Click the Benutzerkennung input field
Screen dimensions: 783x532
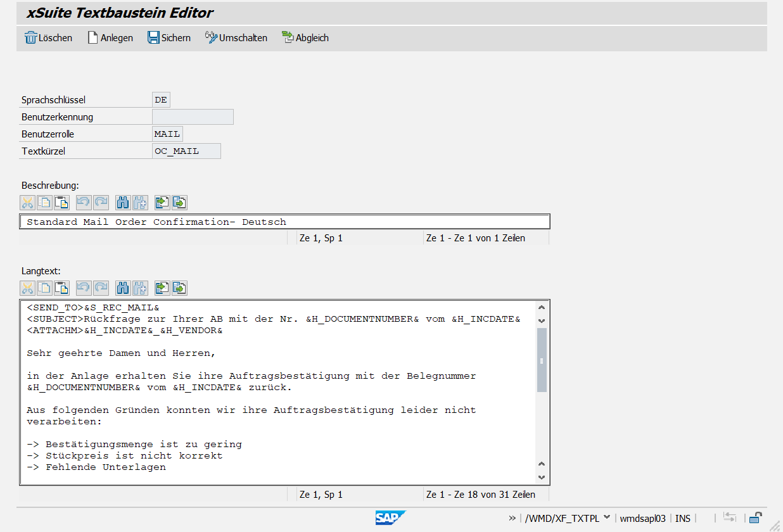coord(193,117)
